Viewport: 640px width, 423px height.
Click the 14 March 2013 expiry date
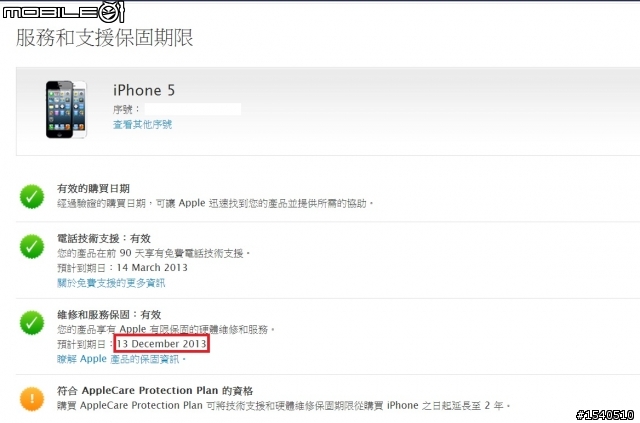click(152, 268)
